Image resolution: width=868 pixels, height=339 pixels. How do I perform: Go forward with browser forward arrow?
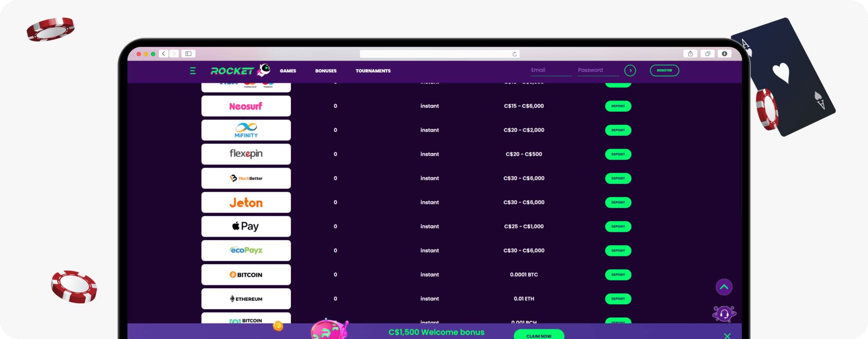(174, 54)
